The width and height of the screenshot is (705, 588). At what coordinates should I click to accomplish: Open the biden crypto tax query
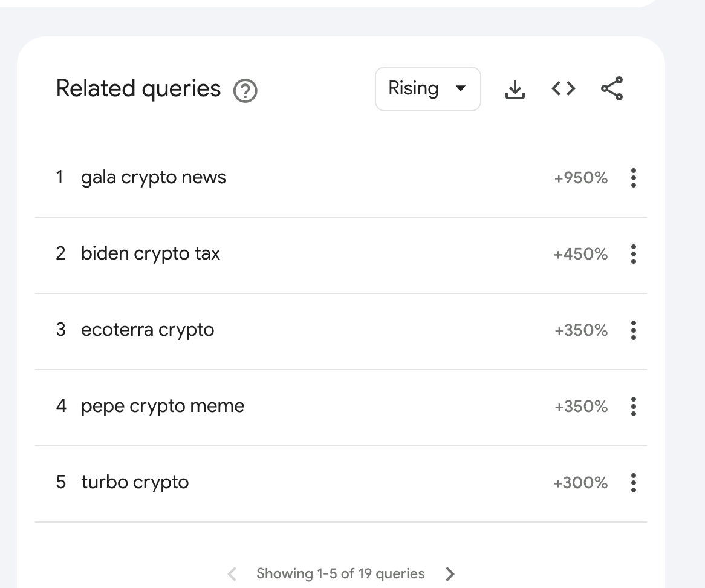click(150, 253)
